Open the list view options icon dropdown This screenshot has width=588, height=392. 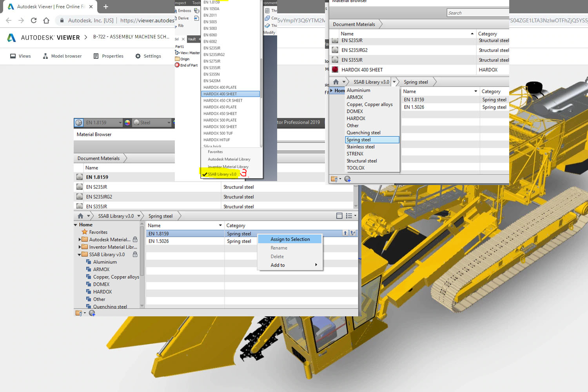click(350, 216)
